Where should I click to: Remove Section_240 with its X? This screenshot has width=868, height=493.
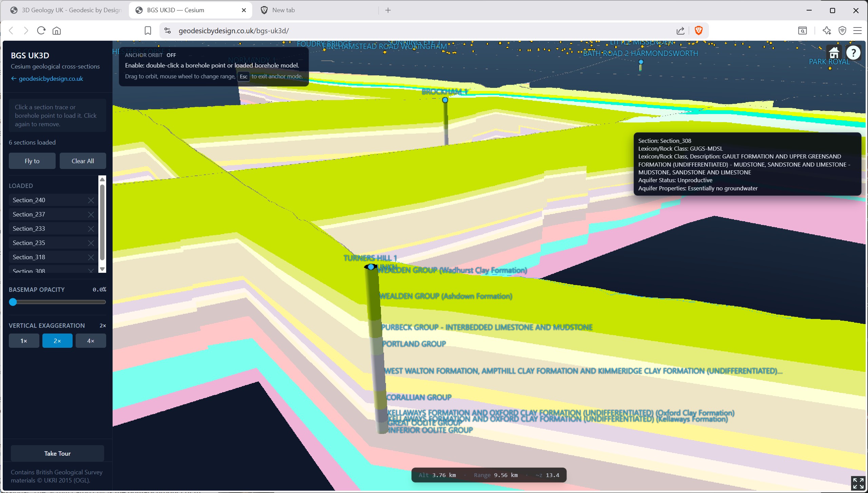(x=91, y=200)
